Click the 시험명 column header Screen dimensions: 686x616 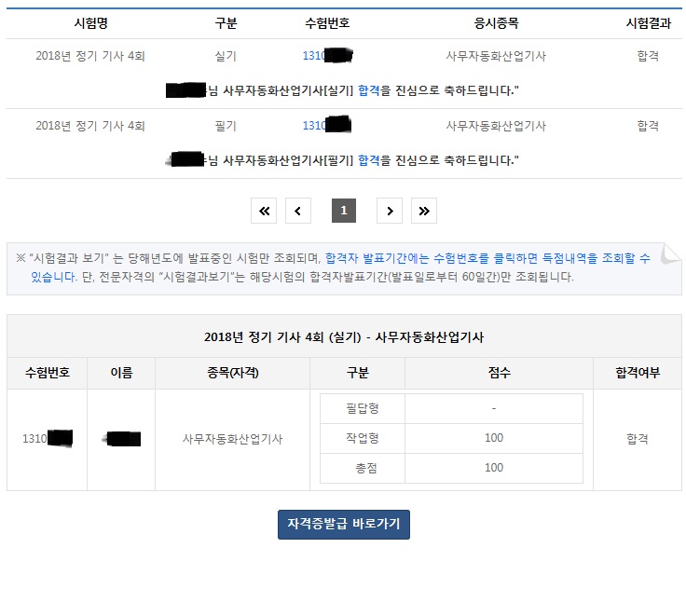click(90, 23)
